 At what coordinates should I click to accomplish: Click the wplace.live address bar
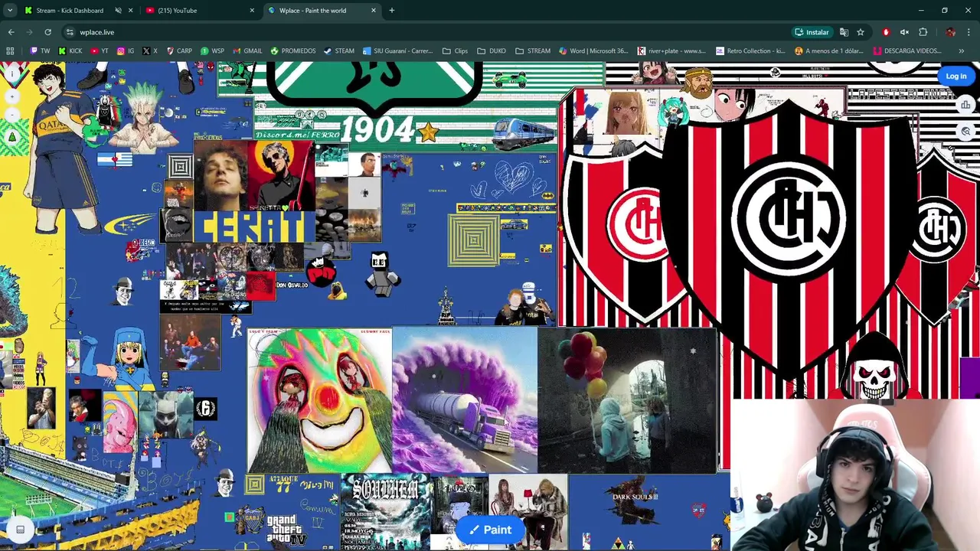429,32
